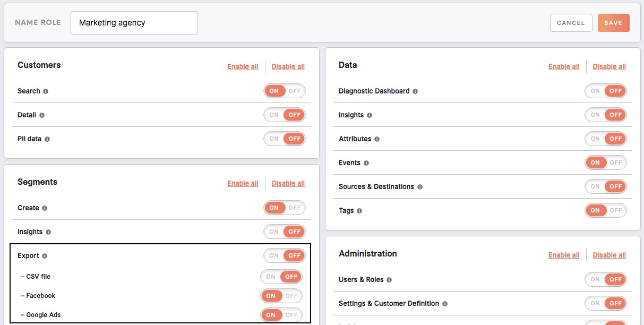Switch the CSV file export toggle
The height and width of the screenshot is (325, 644).
pyautogui.click(x=281, y=277)
